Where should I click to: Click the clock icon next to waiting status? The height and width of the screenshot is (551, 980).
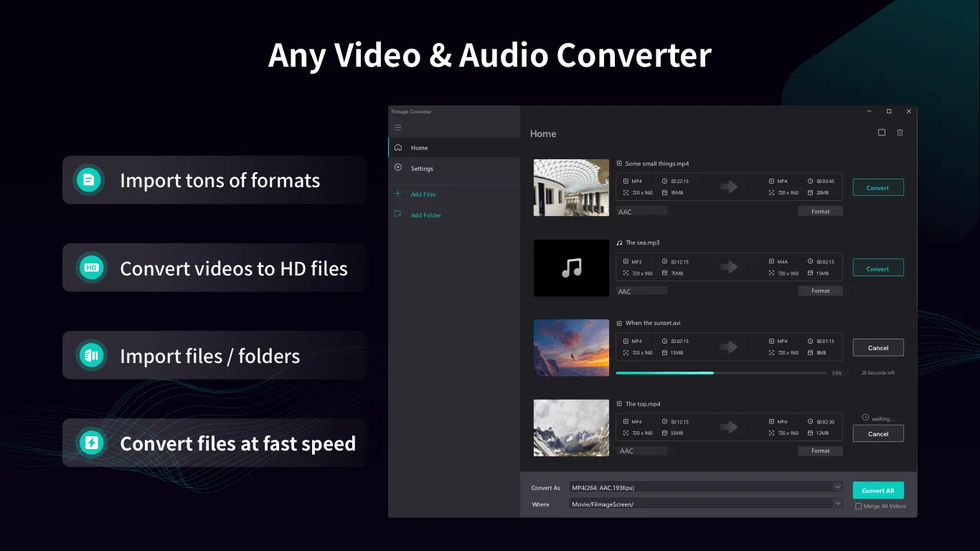pos(865,418)
